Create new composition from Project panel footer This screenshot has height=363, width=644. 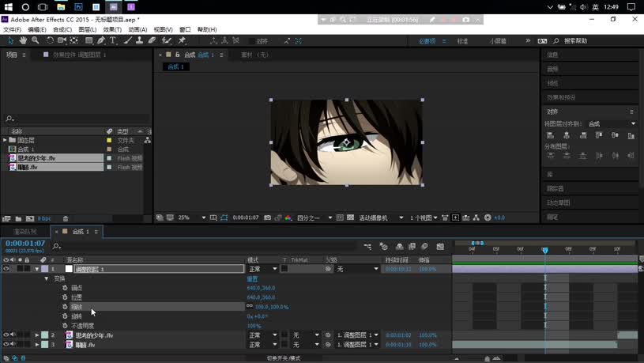pos(30,219)
